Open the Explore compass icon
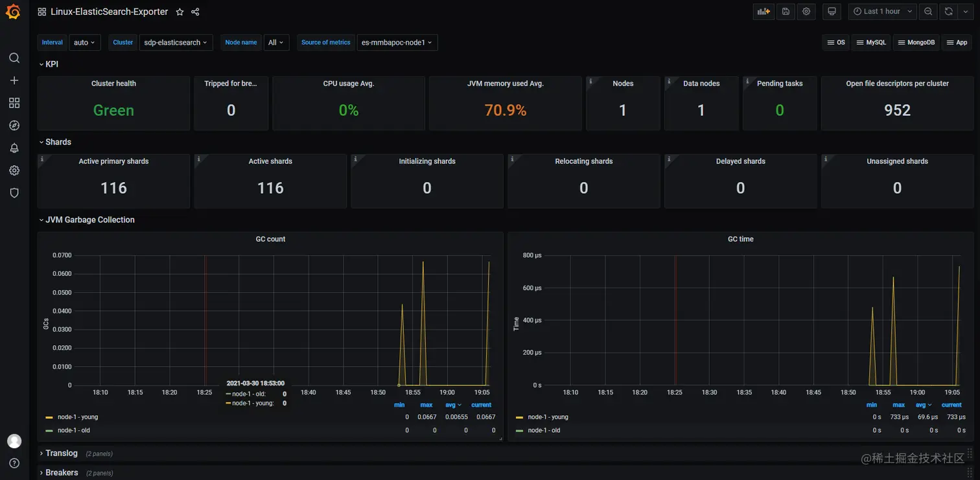This screenshot has width=980, height=480. 14,126
